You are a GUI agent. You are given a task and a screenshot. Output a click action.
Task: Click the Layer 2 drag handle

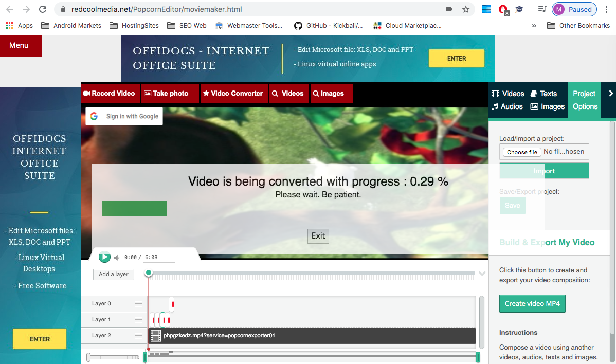point(139,336)
